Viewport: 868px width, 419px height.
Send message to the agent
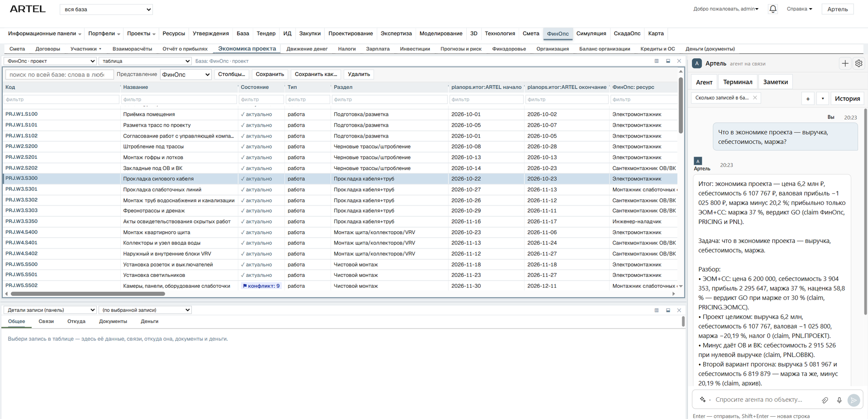(x=854, y=400)
